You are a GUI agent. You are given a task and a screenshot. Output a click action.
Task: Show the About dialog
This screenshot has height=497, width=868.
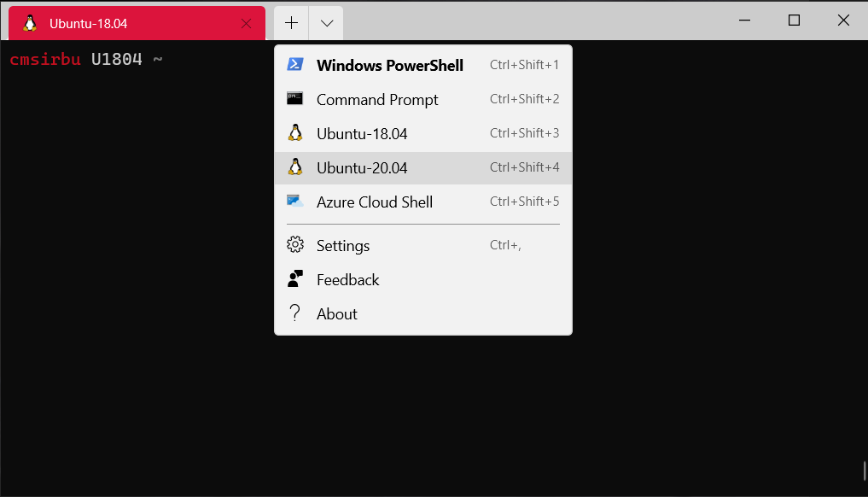click(423, 313)
